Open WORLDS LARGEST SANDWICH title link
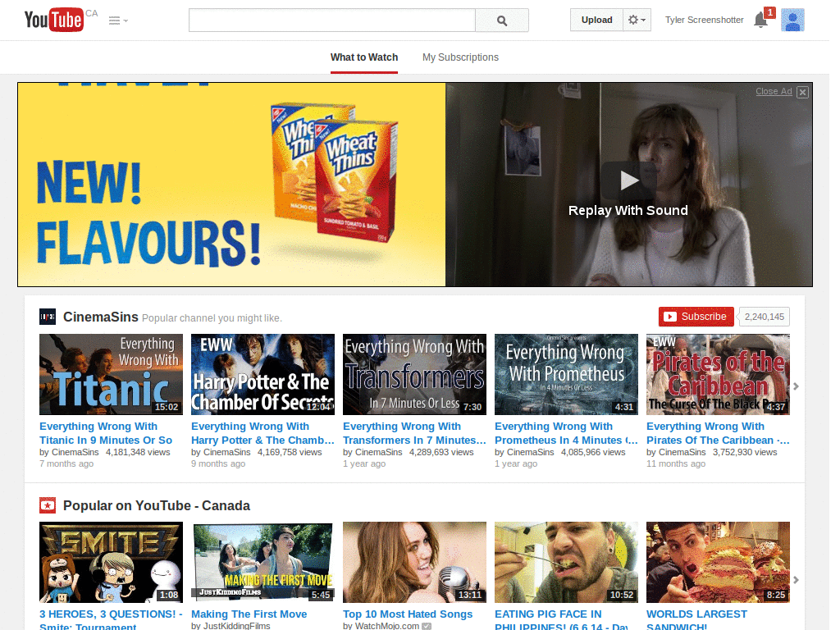 pyautogui.click(x=697, y=620)
